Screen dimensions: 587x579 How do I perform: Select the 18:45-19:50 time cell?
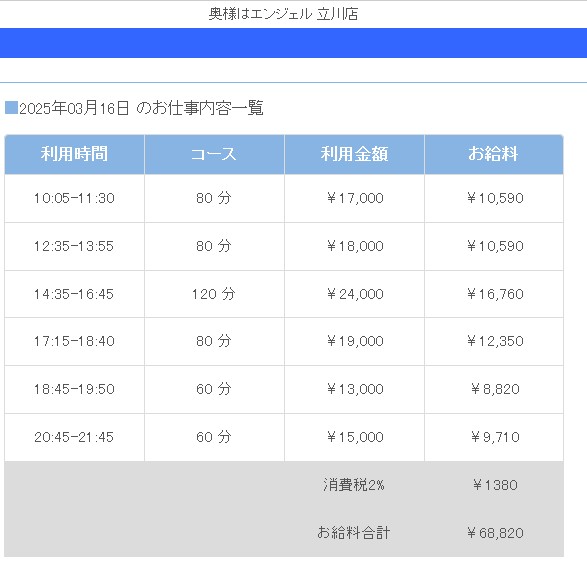tap(74, 389)
